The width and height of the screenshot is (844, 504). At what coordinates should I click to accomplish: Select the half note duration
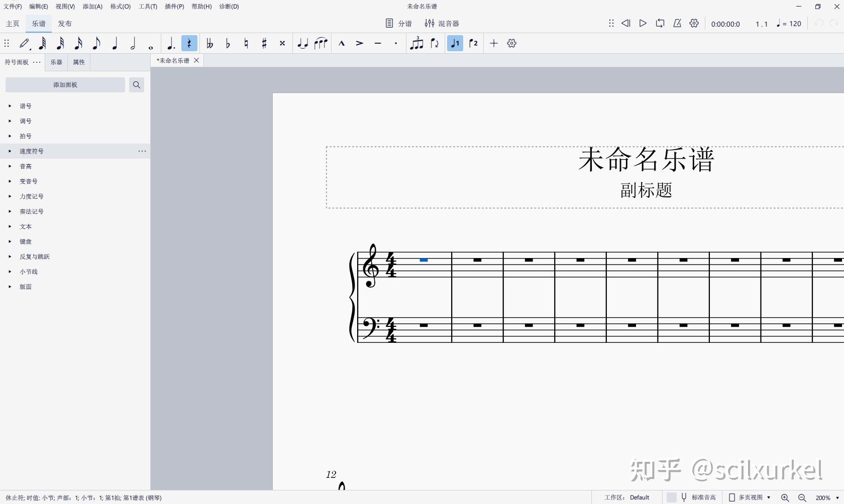pos(133,44)
